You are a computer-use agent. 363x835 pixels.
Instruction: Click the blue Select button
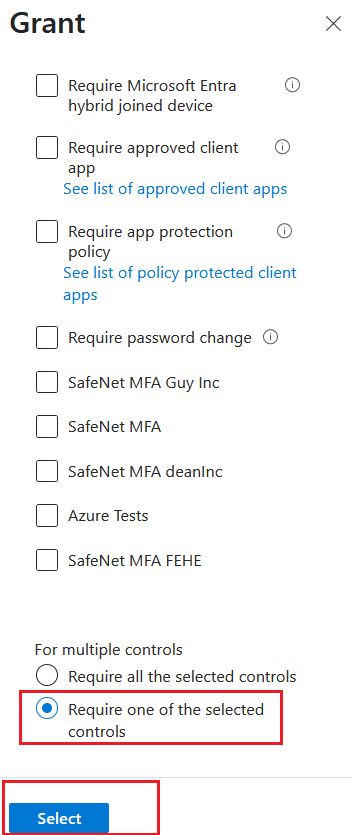[59, 818]
